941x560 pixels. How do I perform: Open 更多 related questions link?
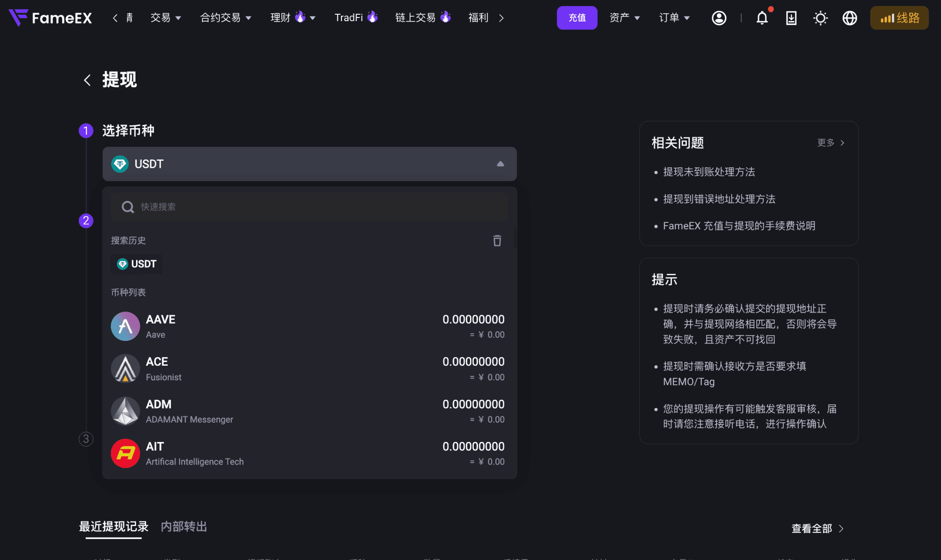(831, 143)
